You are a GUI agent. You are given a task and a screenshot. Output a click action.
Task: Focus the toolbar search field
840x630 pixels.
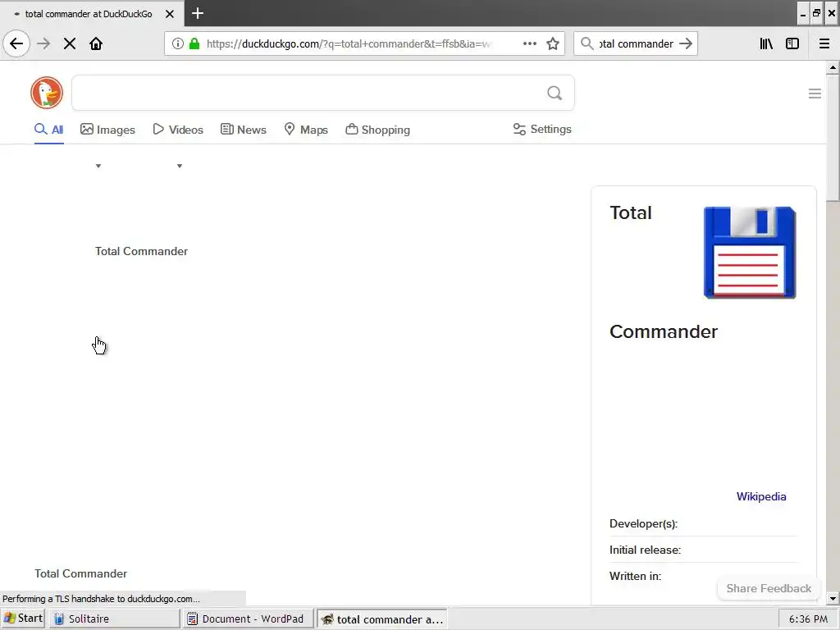[636, 43]
